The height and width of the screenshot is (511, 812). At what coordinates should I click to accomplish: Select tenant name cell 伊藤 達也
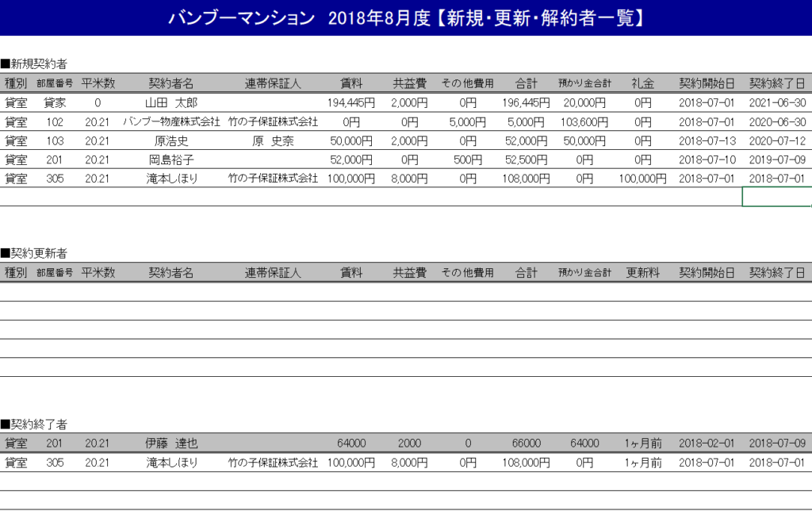171,443
